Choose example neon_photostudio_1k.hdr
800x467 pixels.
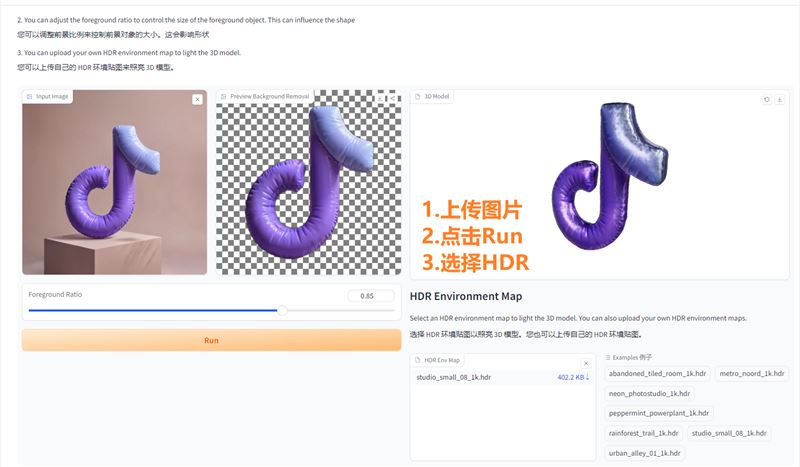pyautogui.click(x=649, y=394)
